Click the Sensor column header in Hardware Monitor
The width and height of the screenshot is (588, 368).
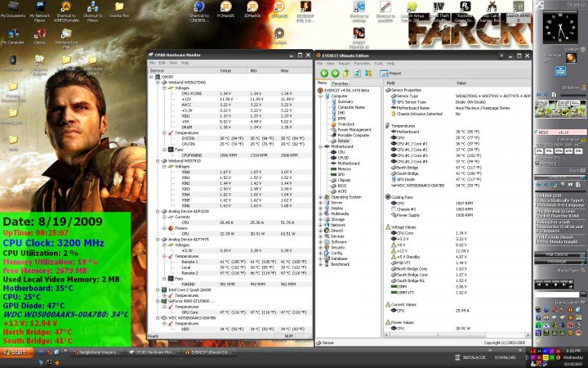[183, 70]
